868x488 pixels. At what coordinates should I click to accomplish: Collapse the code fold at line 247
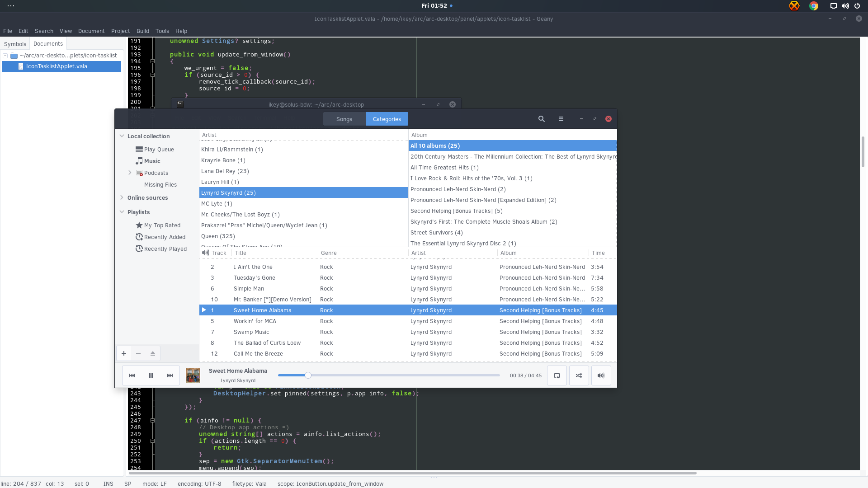[x=152, y=421]
